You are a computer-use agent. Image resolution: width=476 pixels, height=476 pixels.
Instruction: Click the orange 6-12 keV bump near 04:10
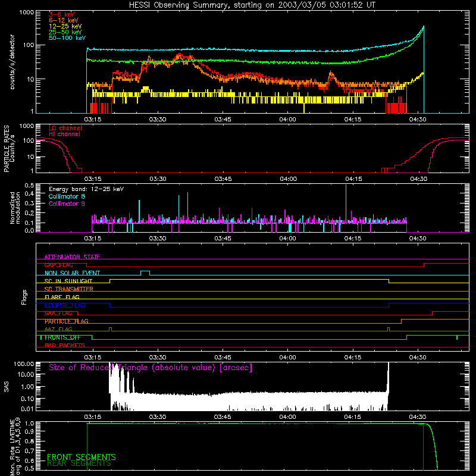click(x=331, y=76)
